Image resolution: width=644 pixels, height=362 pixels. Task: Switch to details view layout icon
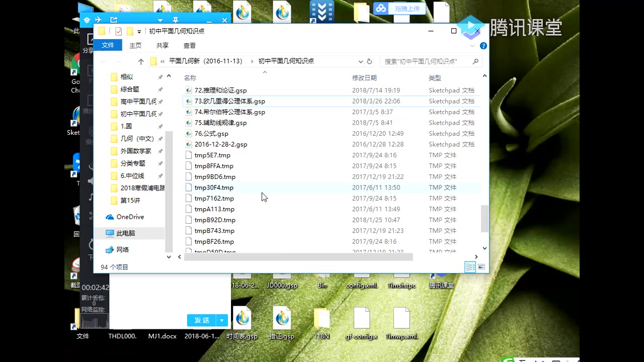[x=470, y=267]
